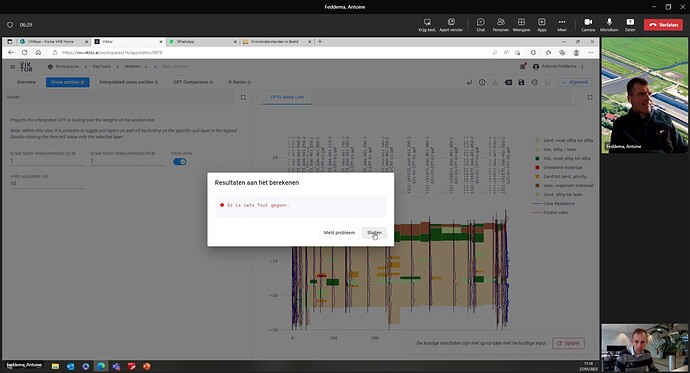Click the Delen share screen icon
Viewport: 690px width, 373px height.
(x=630, y=25)
